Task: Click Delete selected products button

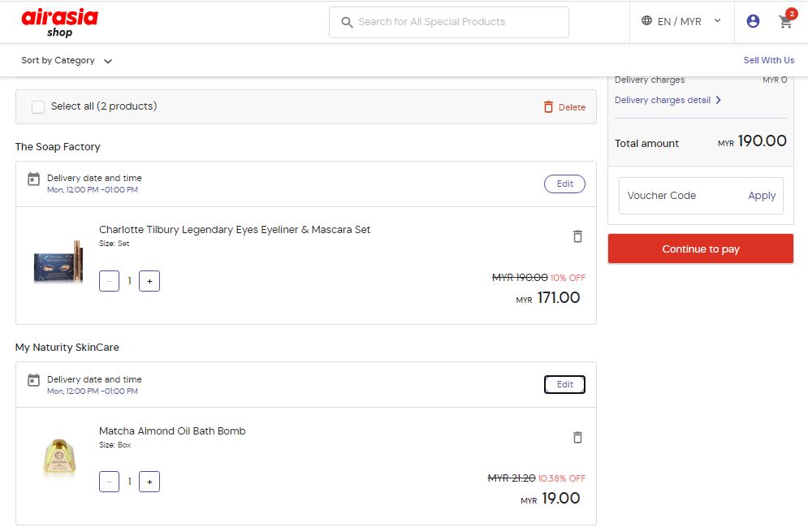Action: click(564, 106)
